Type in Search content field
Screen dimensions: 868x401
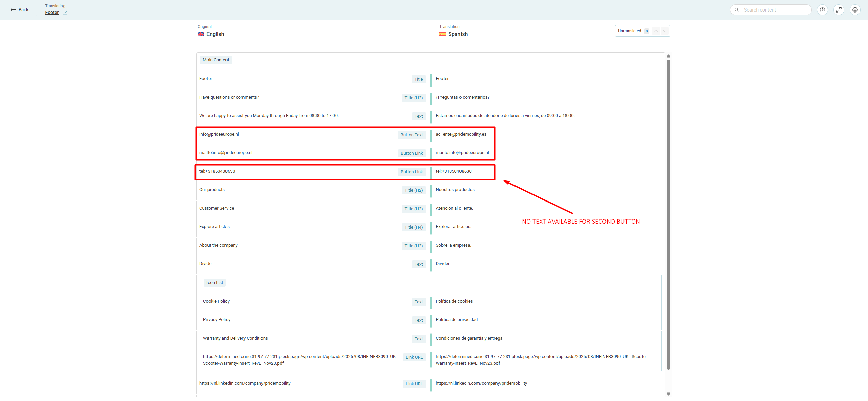click(774, 10)
